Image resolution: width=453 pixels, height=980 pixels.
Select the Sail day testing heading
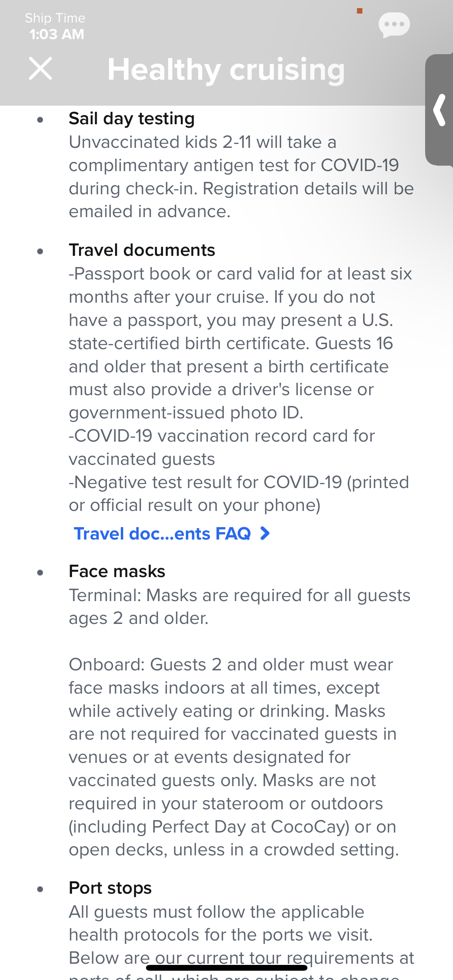[x=132, y=118]
